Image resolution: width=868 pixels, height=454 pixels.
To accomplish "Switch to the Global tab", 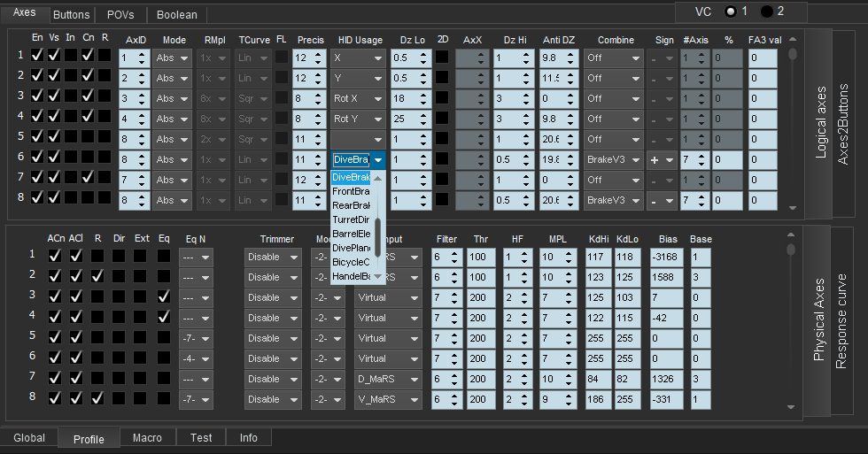I will 29,437.
